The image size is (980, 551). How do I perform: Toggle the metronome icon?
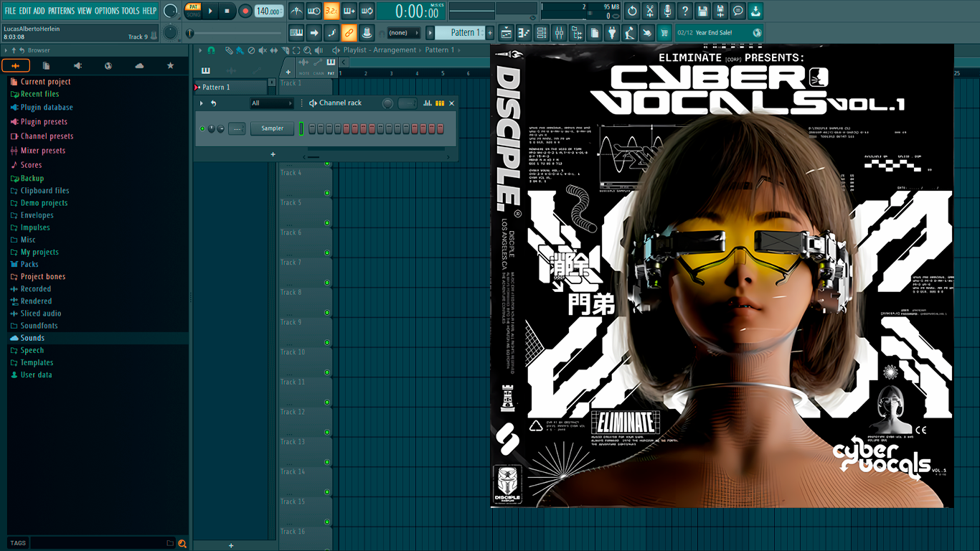pos(296,11)
